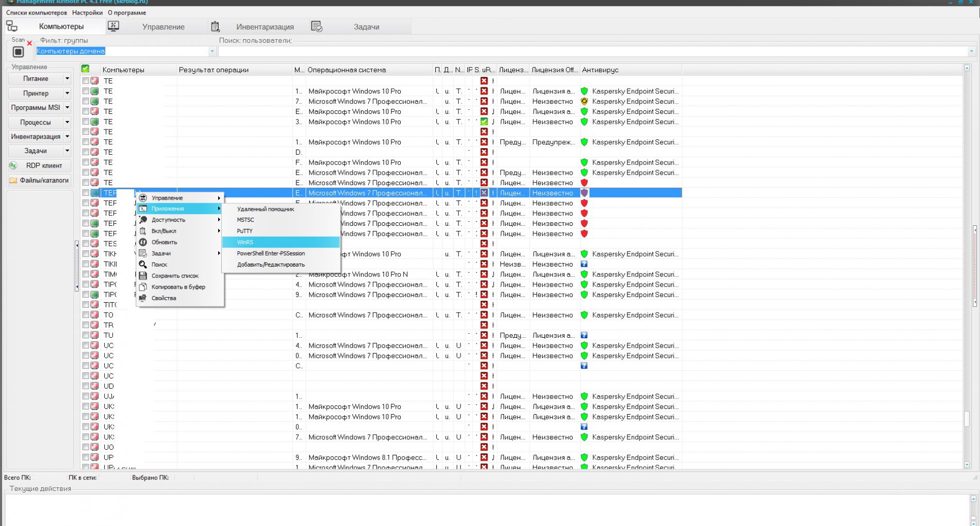Click Сохранить список floppy disk icon
The height and width of the screenshot is (526, 980).
coord(143,276)
